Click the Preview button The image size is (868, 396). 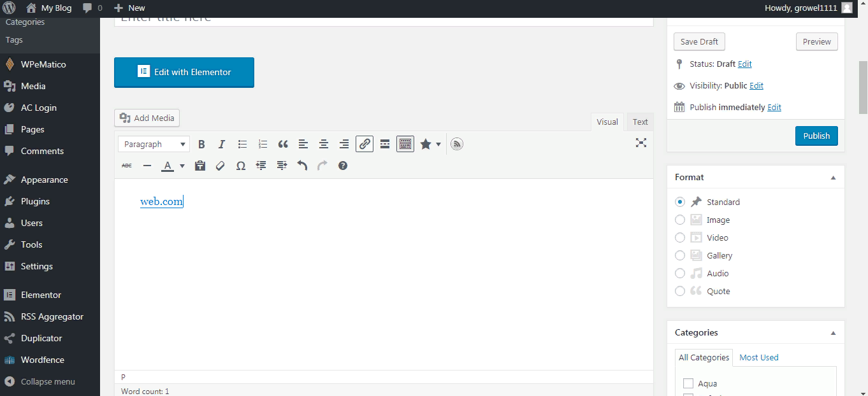coord(816,41)
